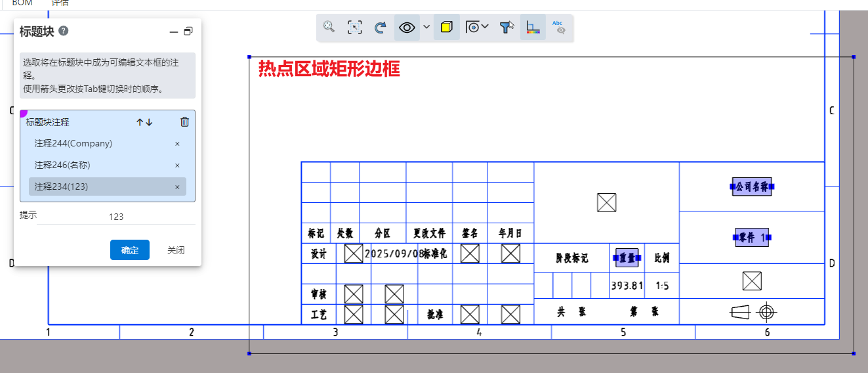Open the circle view options dropdown
Viewport: 868px width, 373px height.
[x=477, y=28]
